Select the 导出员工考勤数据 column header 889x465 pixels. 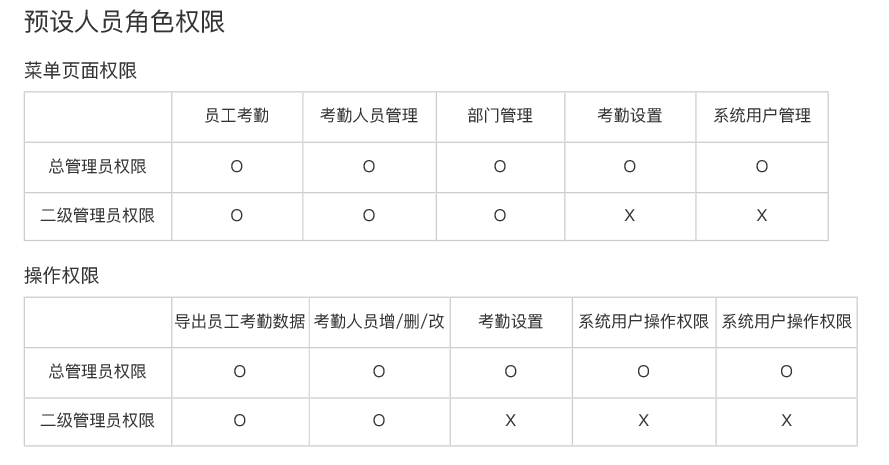[x=240, y=322]
